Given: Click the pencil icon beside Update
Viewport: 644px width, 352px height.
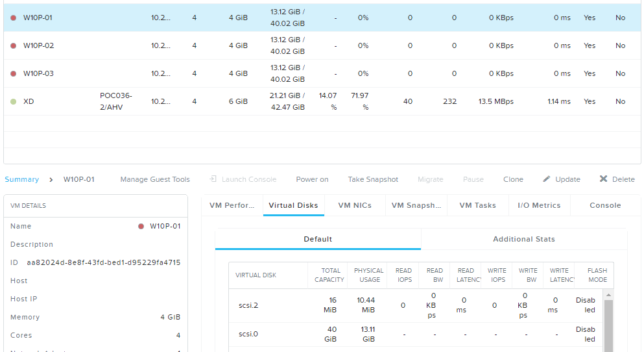Looking at the screenshot, I should pos(546,179).
